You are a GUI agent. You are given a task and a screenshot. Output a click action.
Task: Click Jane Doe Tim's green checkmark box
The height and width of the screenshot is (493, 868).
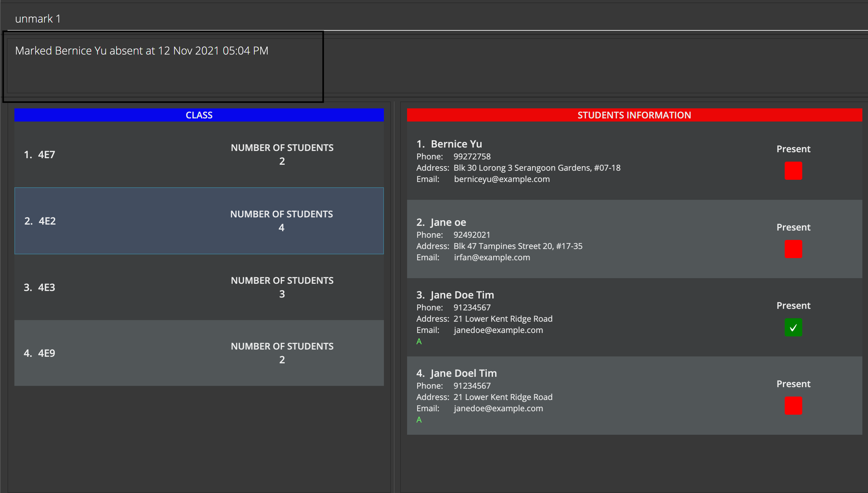(793, 327)
